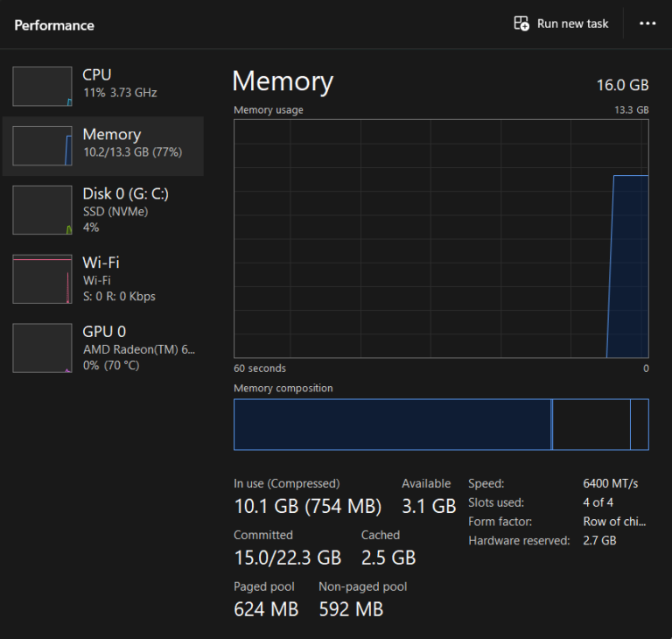Viewport: 672px width, 639px height.
Task: Open Disk 0 (G: C:) performance view
Action: point(103,210)
